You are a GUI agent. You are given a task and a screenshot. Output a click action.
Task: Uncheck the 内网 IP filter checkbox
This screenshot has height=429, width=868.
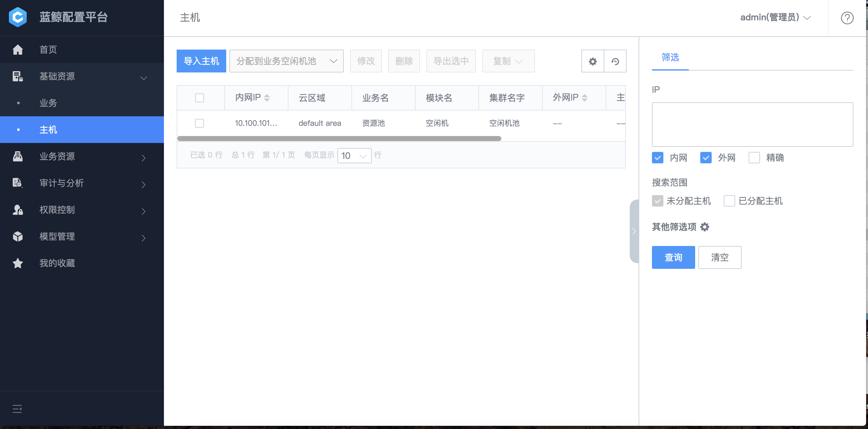(x=657, y=157)
